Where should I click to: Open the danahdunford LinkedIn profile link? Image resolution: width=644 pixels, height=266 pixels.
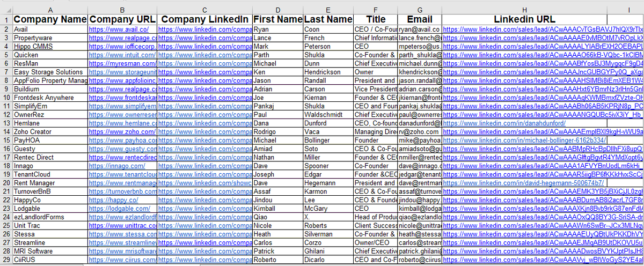click(x=504, y=123)
